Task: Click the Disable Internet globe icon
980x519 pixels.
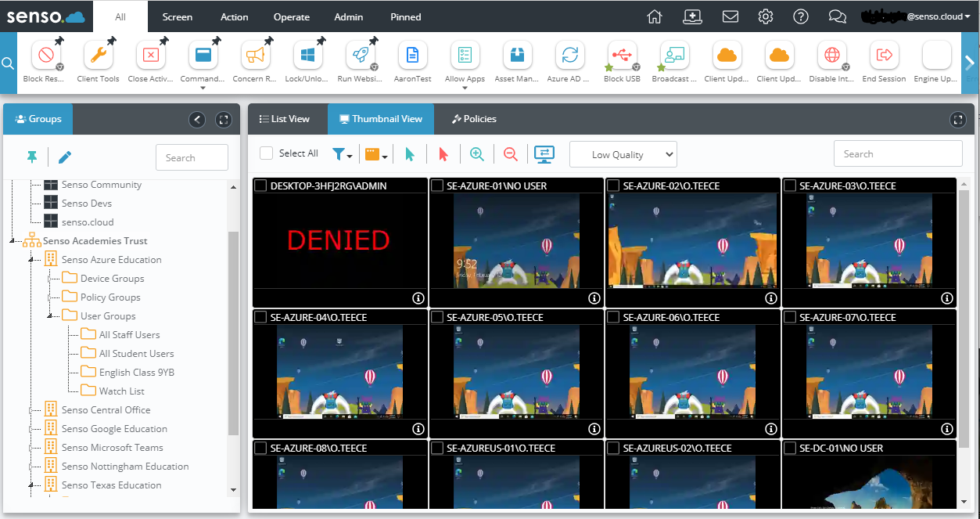Action: point(832,56)
